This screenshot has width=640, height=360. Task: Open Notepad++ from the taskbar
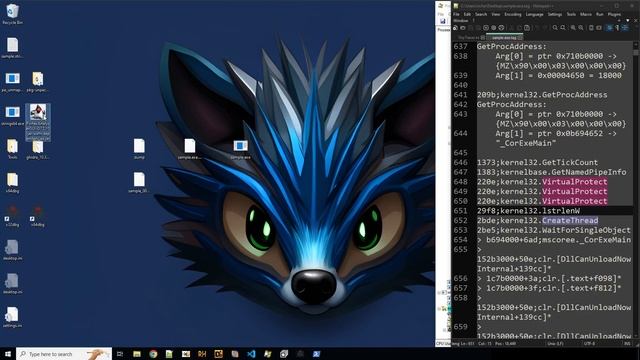point(169,354)
